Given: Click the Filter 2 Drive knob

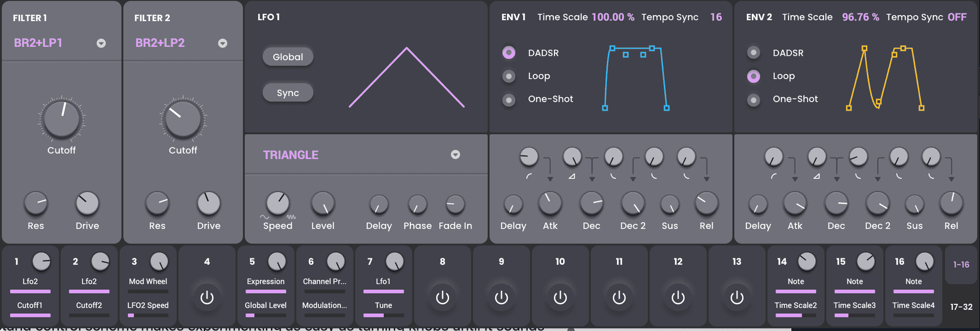Looking at the screenshot, I should pyautogui.click(x=208, y=204).
